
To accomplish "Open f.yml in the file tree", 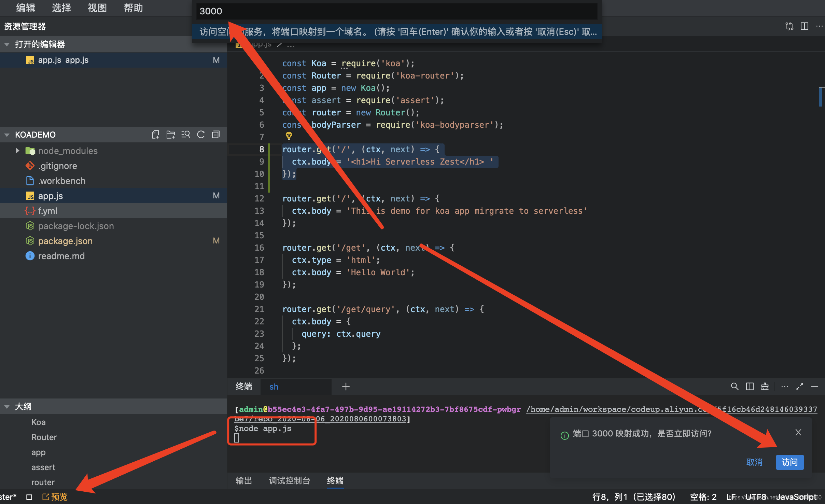I will (113, 211).
